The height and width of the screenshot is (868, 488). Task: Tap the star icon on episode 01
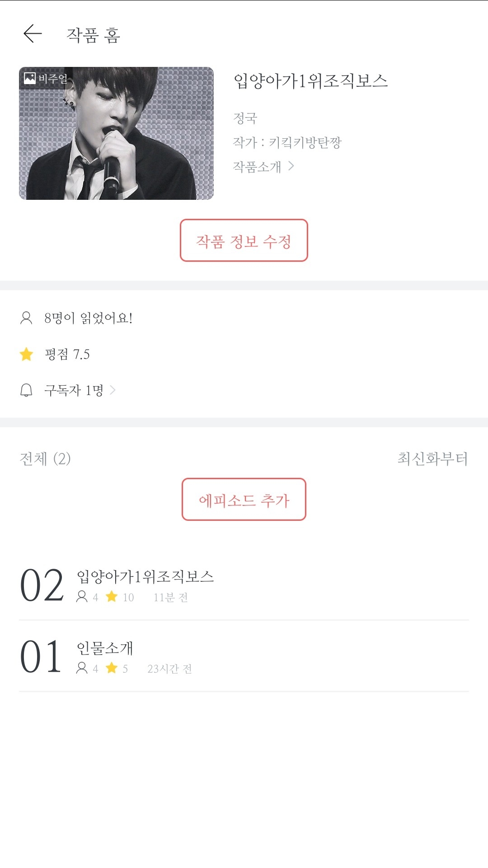(x=112, y=668)
